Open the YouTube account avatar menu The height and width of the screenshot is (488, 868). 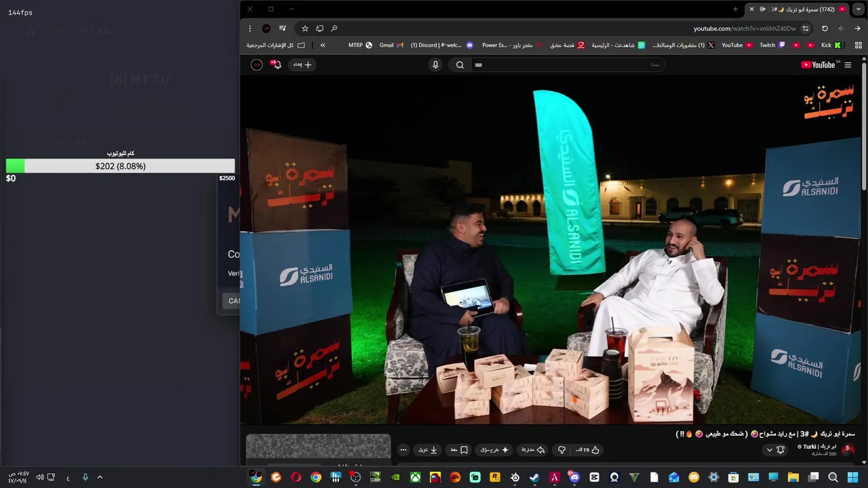point(256,65)
